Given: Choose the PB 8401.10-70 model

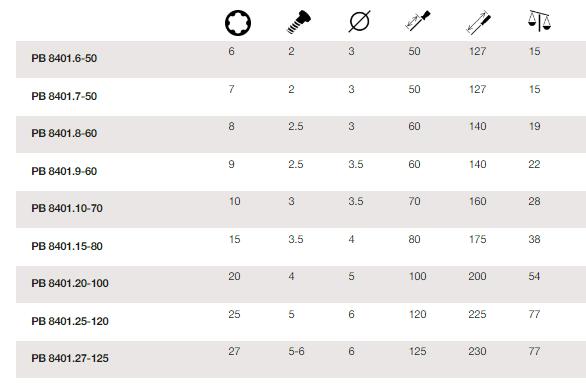Looking at the screenshot, I should pyautogui.click(x=67, y=208).
